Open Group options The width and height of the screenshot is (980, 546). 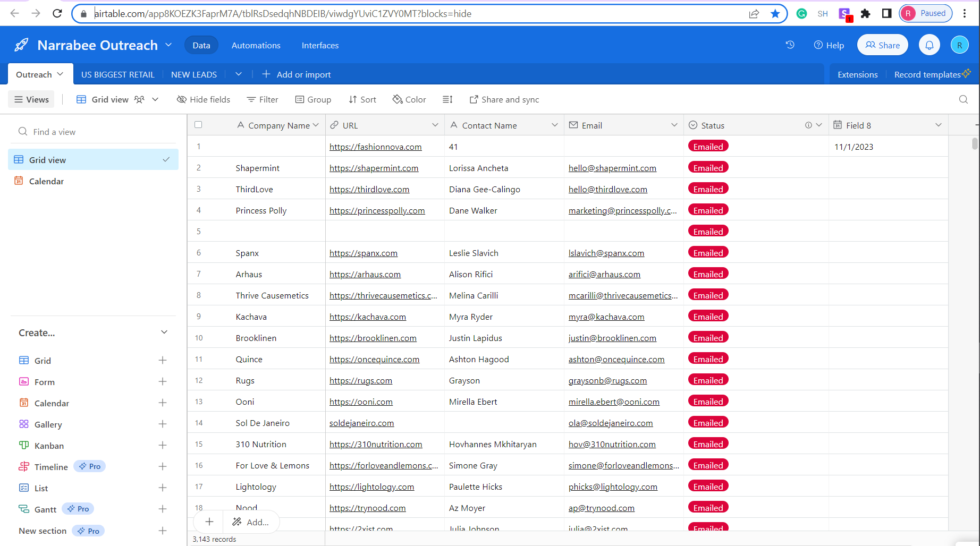[313, 99]
